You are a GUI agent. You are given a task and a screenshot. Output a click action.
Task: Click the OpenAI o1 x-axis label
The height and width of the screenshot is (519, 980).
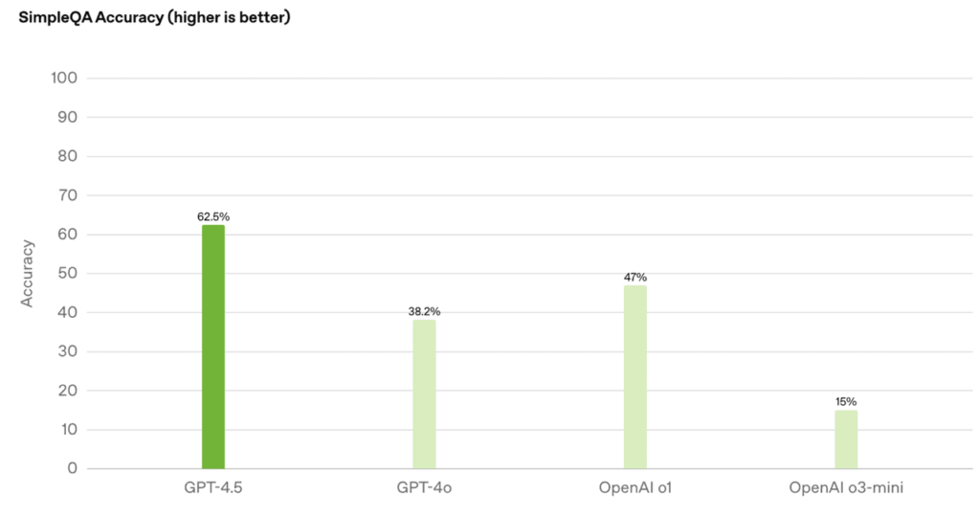pyautogui.click(x=635, y=488)
